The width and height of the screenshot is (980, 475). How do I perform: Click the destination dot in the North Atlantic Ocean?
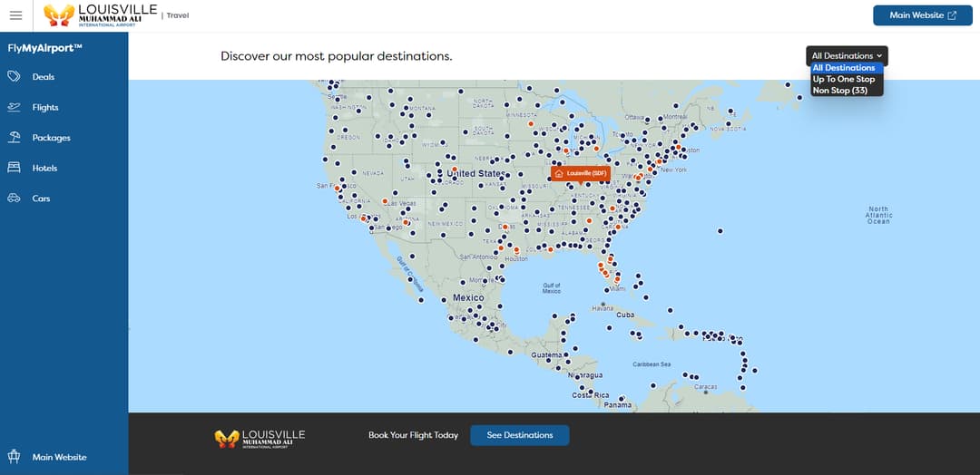720,231
